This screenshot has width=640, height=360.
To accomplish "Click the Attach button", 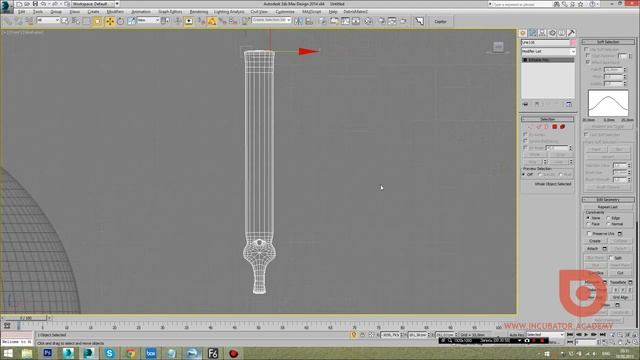I will pos(593,249).
